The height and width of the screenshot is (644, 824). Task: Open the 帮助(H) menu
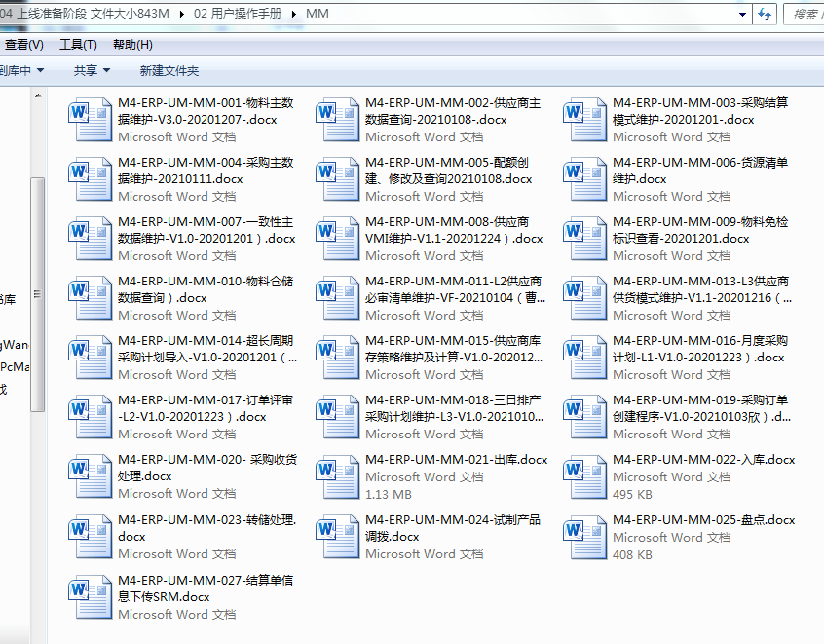(x=132, y=45)
